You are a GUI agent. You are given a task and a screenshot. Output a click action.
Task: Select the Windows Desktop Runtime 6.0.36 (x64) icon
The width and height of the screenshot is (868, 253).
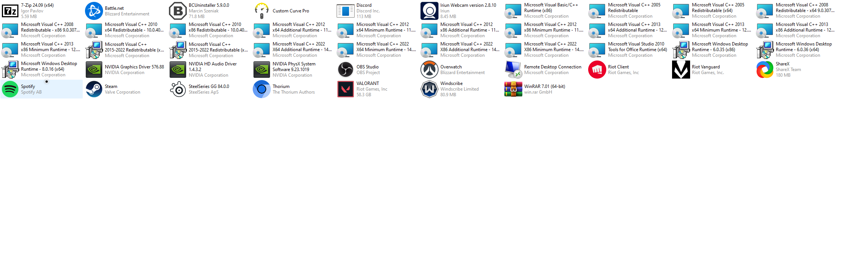[x=765, y=50]
